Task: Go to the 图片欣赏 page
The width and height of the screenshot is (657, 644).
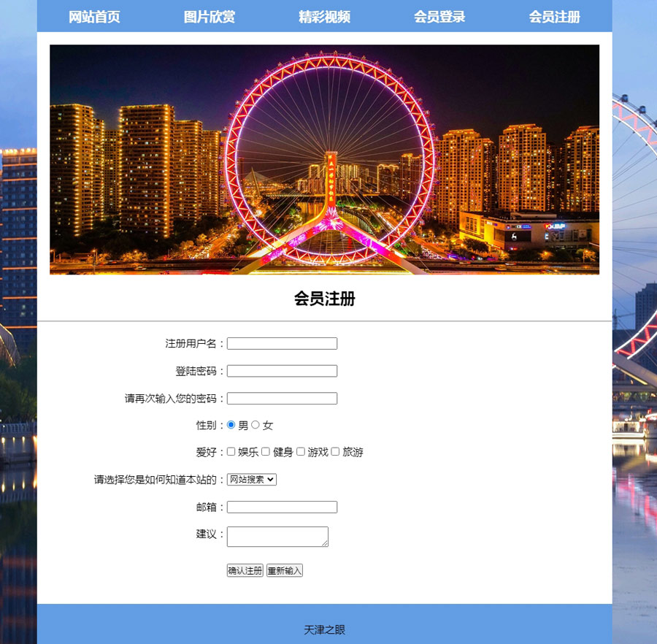Action: [x=210, y=17]
